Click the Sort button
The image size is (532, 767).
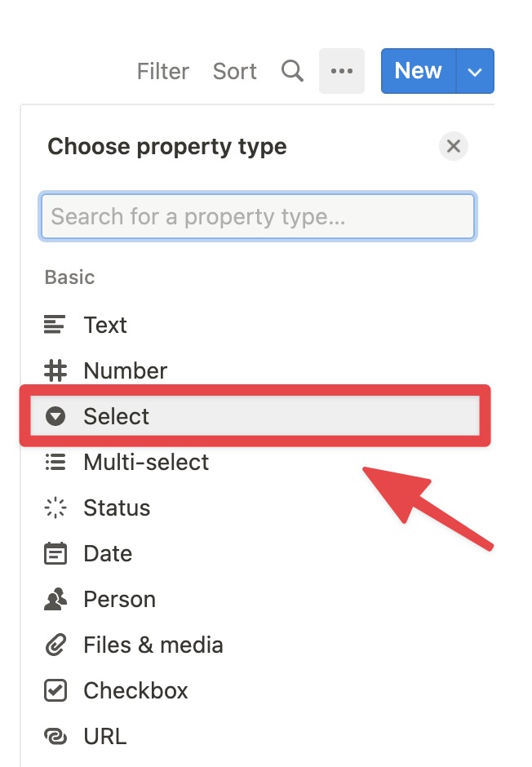[235, 71]
